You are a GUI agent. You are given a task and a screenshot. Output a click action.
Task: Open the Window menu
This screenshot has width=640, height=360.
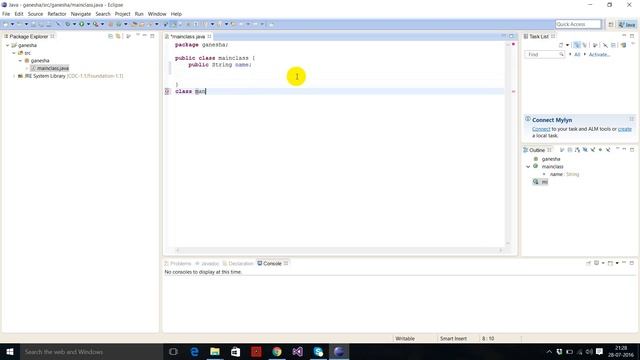pos(157,14)
